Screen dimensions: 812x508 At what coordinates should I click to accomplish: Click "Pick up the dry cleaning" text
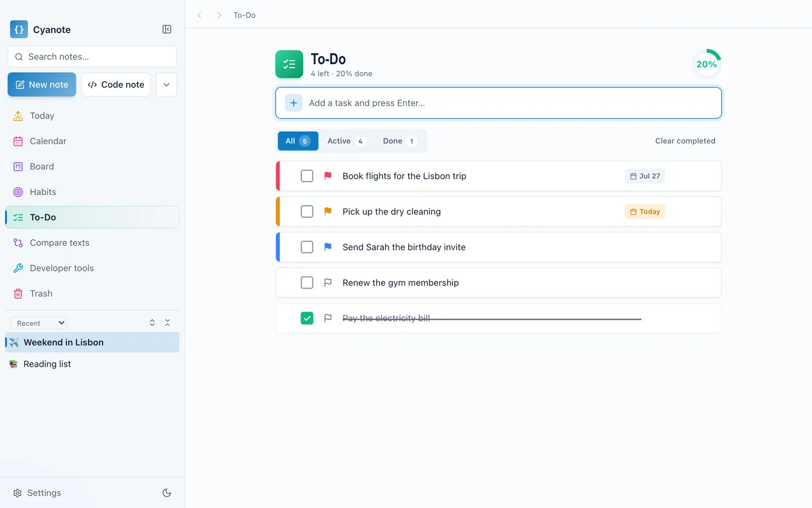pos(391,211)
